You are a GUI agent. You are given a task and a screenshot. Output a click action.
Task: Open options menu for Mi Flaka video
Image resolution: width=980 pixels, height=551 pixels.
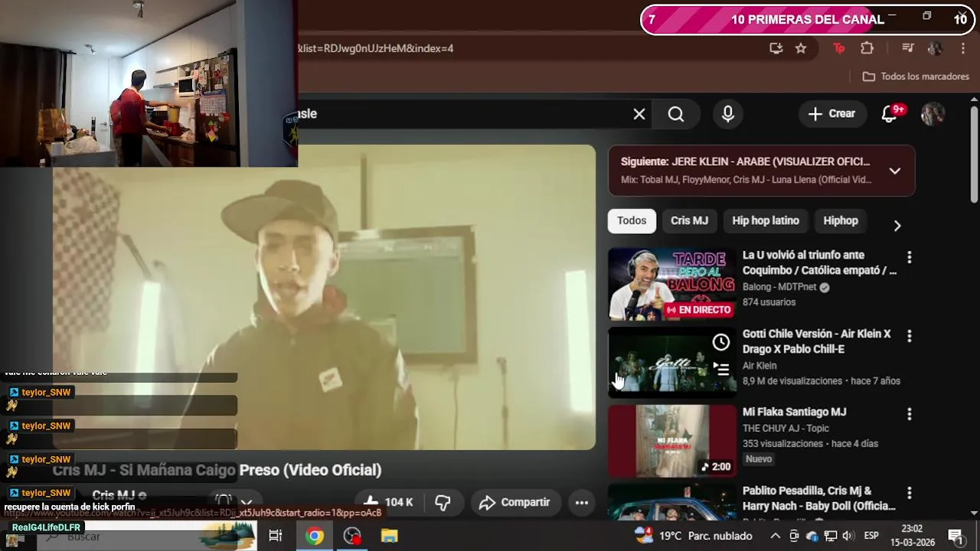click(x=910, y=414)
